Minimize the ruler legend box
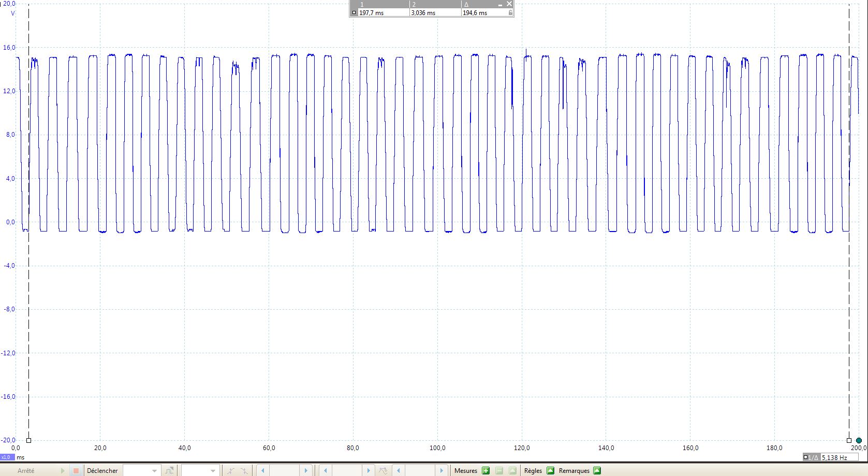868x476 pixels. click(x=500, y=4)
